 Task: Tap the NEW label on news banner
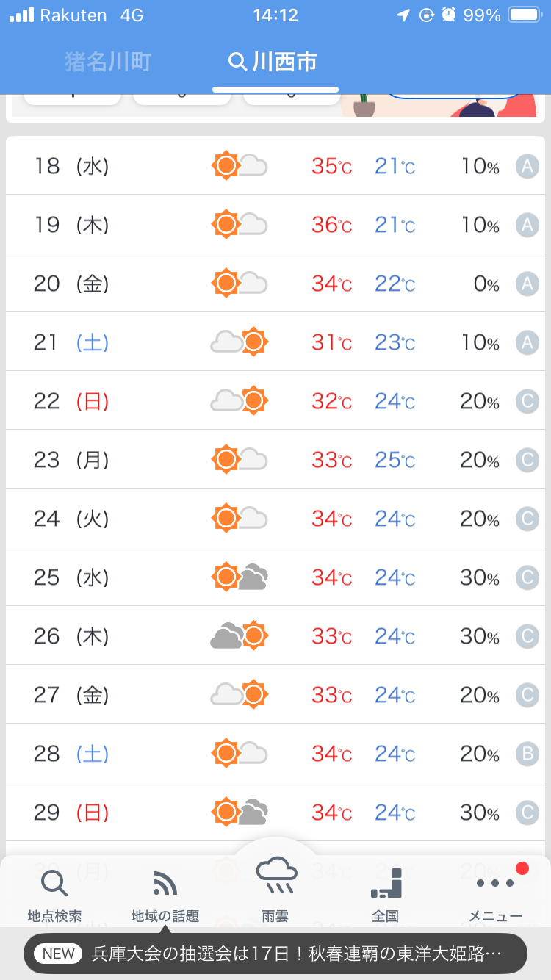59,954
